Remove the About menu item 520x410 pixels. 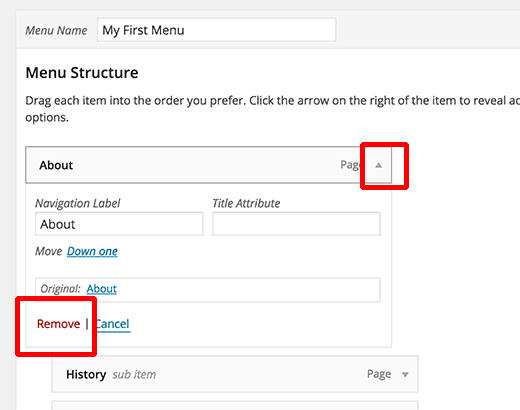pyautogui.click(x=58, y=324)
